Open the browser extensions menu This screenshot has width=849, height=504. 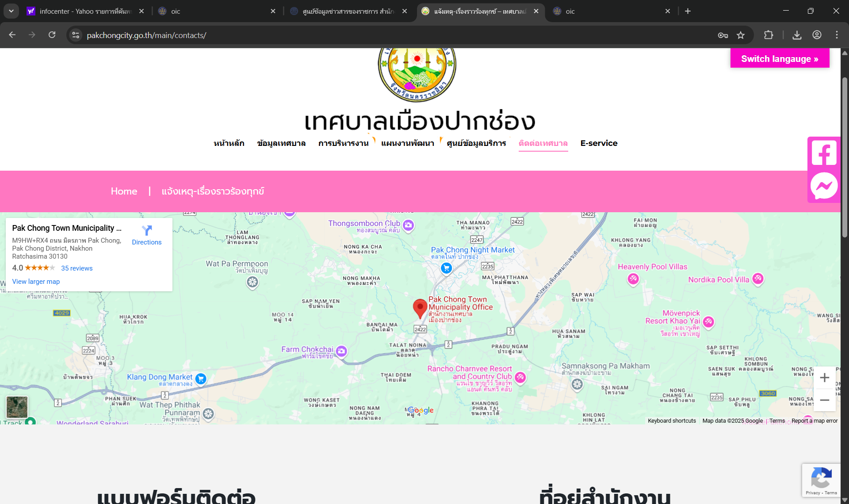point(769,35)
